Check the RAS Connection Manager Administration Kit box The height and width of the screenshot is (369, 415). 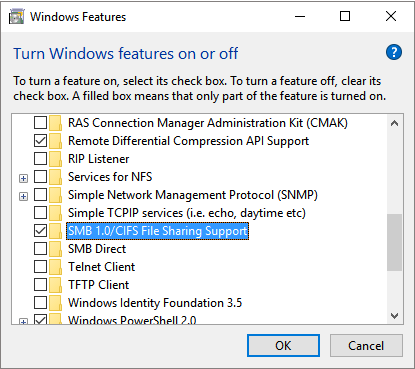click(40, 123)
